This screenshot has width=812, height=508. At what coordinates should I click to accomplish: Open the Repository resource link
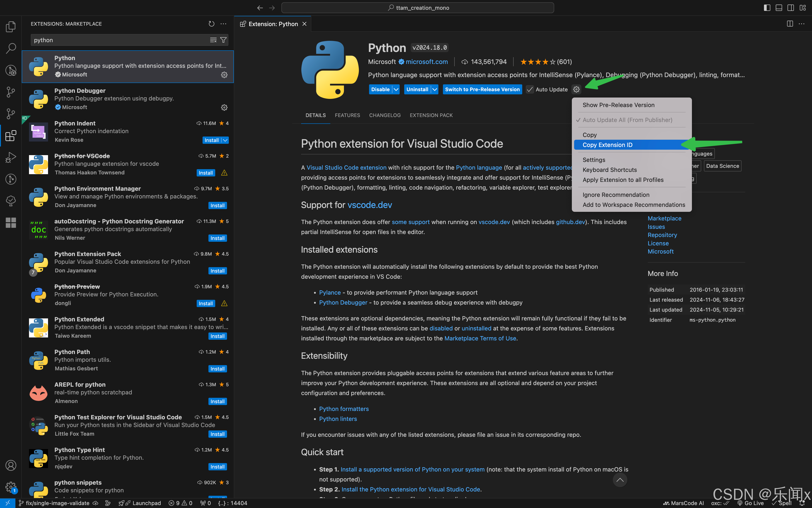coord(662,235)
